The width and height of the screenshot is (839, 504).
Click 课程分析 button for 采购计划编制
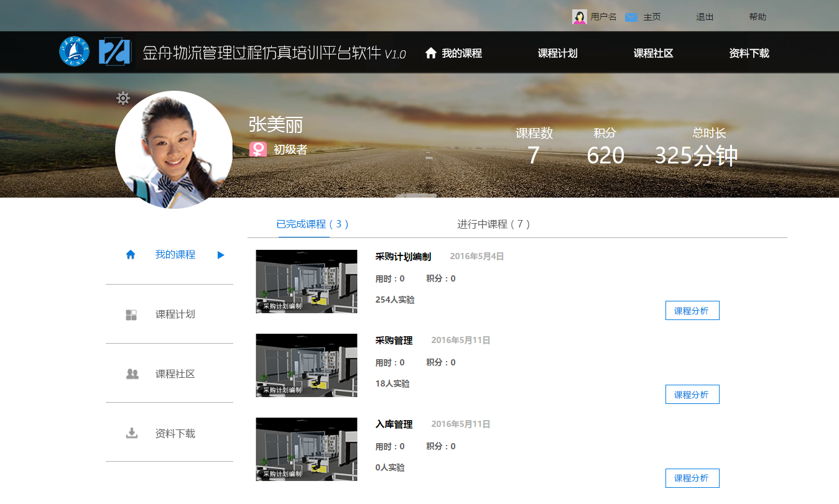point(692,311)
